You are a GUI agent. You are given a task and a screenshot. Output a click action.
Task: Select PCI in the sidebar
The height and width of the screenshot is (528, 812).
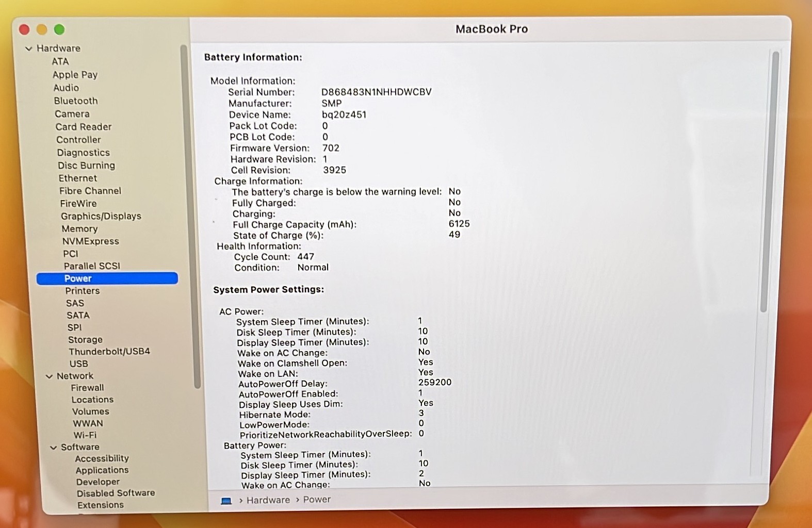coord(71,254)
